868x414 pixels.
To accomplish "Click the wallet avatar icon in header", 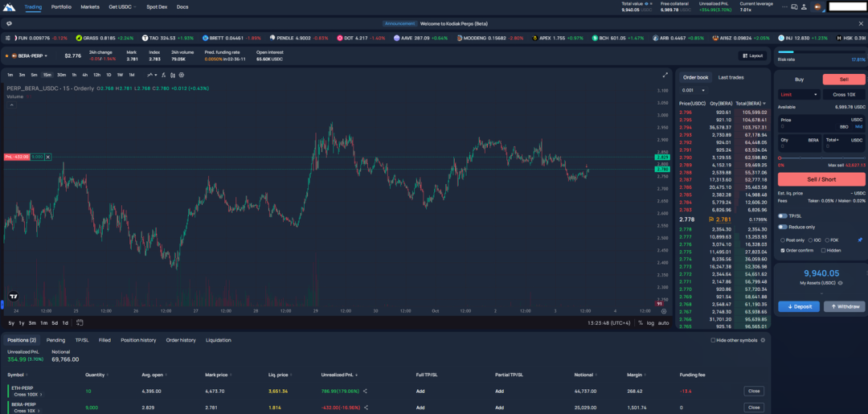I will (817, 6).
